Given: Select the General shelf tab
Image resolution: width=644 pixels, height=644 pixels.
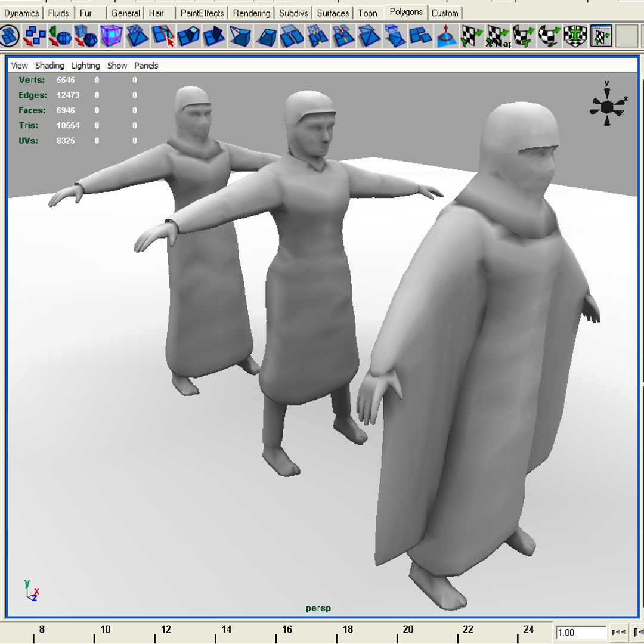Looking at the screenshot, I should 126,13.
